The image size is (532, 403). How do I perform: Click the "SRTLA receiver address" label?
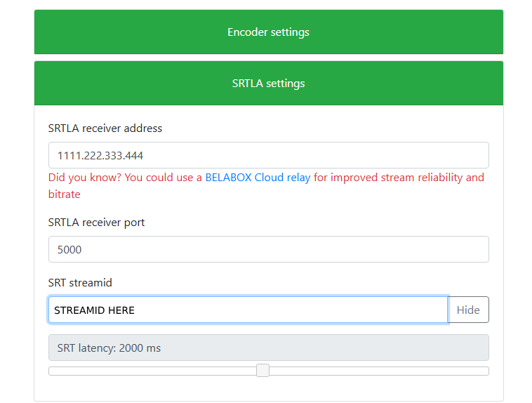tap(105, 128)
